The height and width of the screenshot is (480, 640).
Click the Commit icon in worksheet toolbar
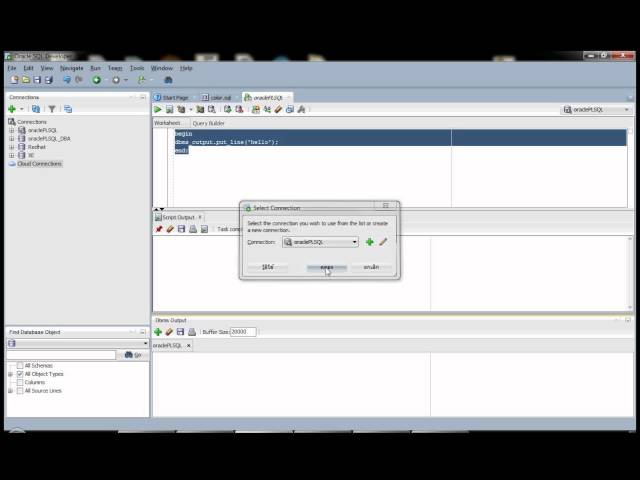coord(227,109)
